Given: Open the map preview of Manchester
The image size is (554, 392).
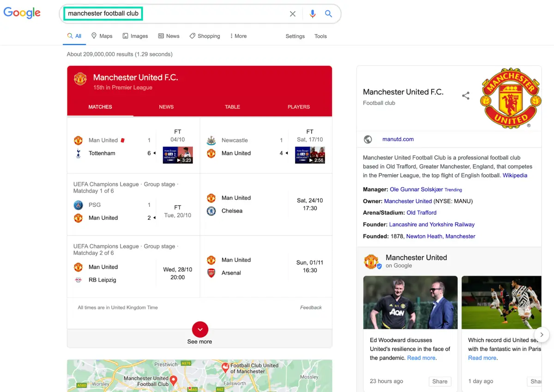Looking at the screenshot, I should click(199, 376).
